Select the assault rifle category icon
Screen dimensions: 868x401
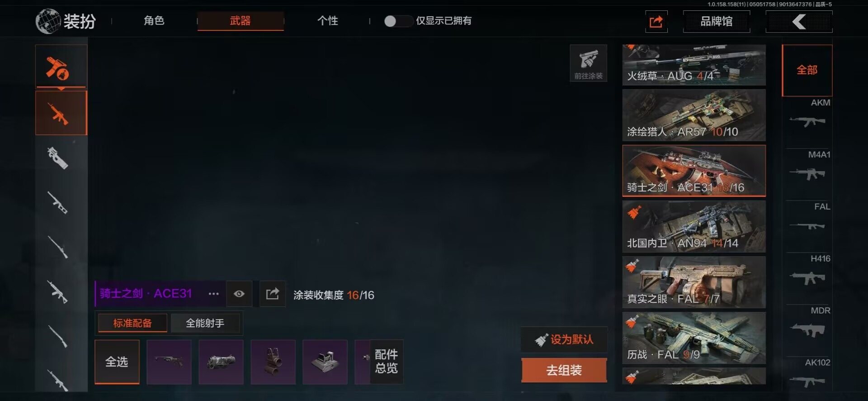pyautogui.click(x=61, y=113)
